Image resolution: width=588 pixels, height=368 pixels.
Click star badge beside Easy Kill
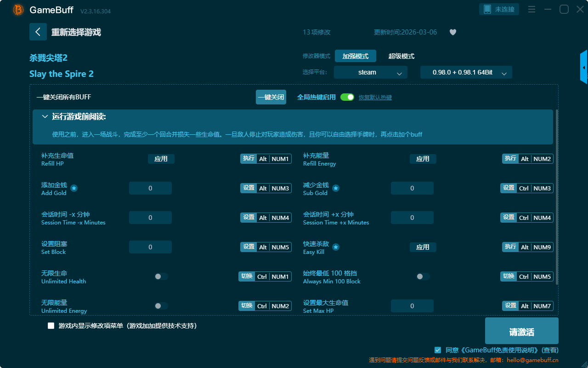tap(336, 247)
